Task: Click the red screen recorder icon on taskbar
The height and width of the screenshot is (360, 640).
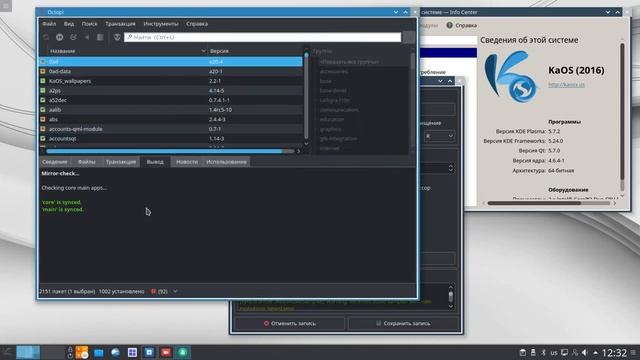Action: (x=166, y=352)
